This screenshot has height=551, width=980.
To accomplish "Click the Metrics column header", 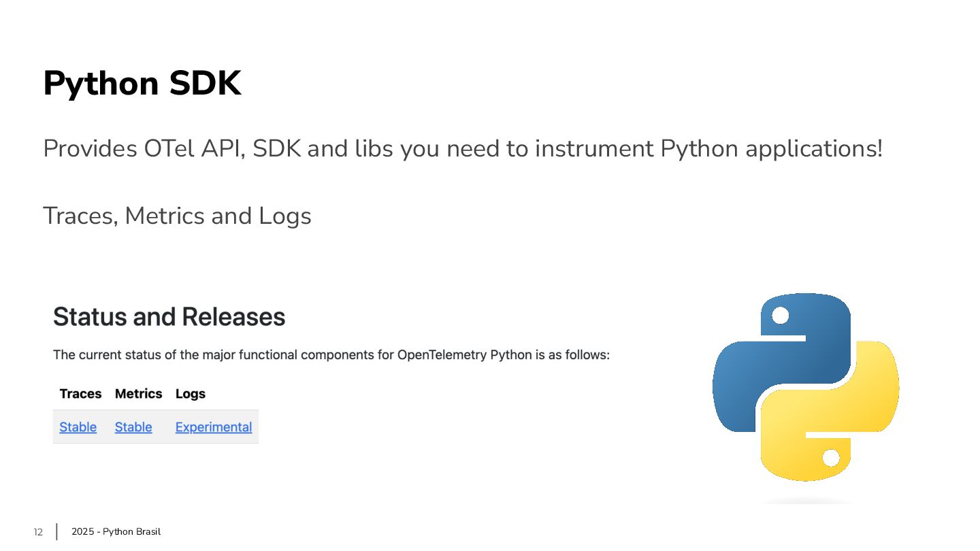I will point(138,394).
